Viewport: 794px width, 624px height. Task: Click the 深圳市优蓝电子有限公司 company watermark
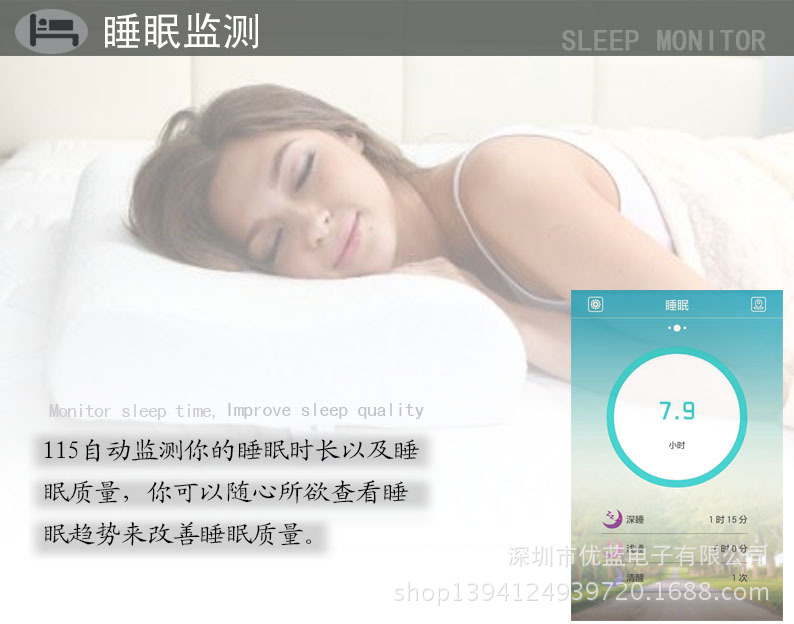[638, 556]
